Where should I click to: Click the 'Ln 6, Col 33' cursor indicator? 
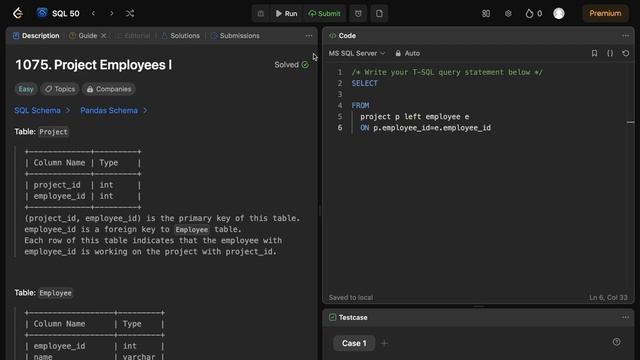(x=608, y=298)
